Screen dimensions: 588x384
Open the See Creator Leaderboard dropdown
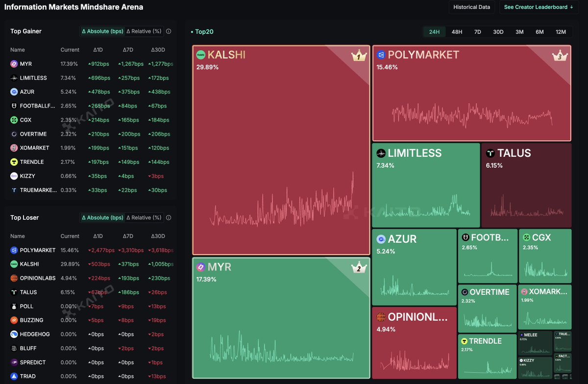pos(539,7)
